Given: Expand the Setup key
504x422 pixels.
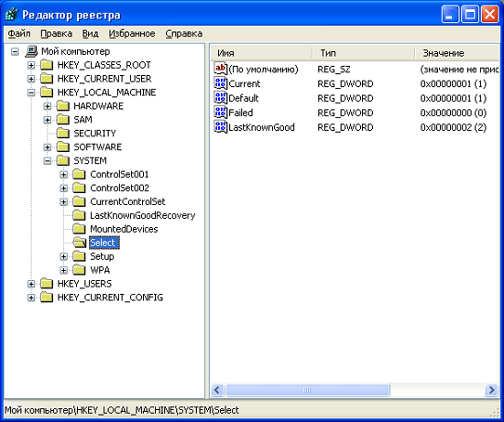Looking at the screenshot, I should pos(63,256).
